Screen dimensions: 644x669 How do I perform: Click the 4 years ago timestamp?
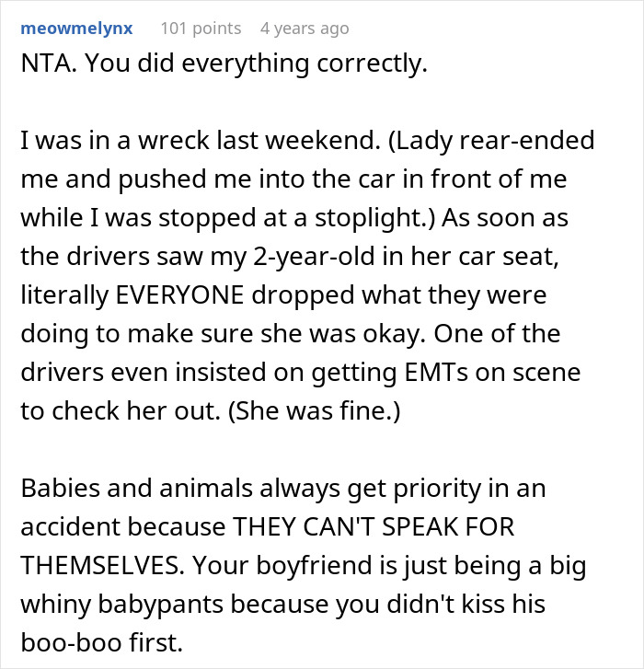pos(305,28)
